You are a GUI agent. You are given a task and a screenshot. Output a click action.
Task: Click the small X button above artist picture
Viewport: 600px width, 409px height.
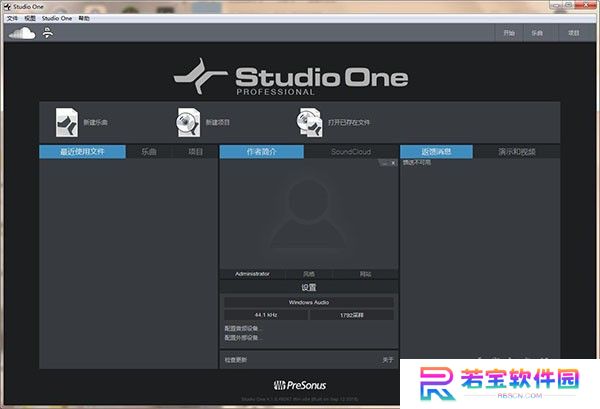click(393, 163)
